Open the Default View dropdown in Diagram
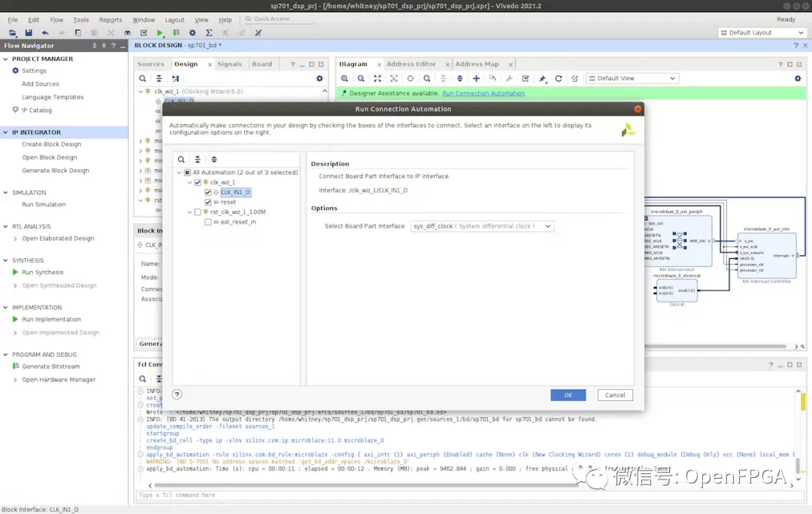This screenshot has width=812, height=514. point(632,78)
